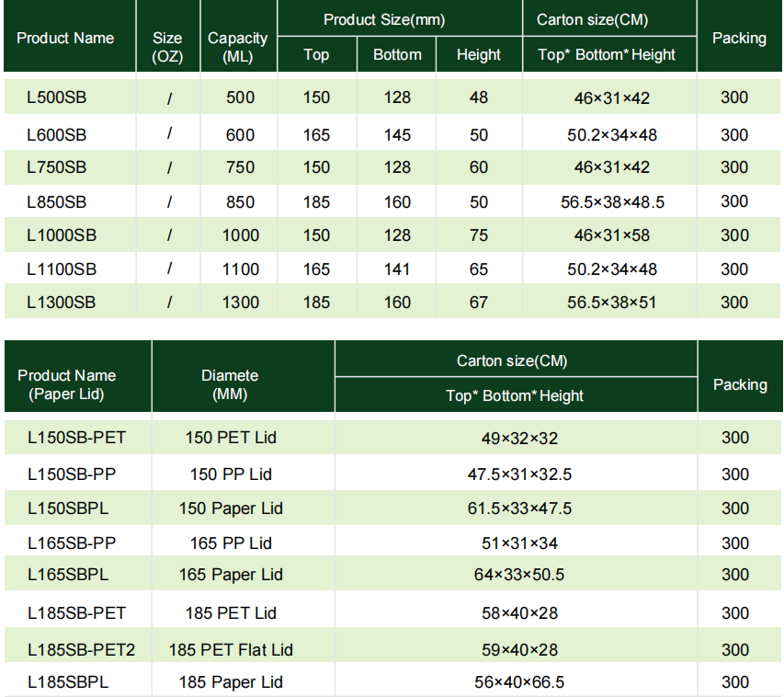
Task: Select the 185 PET Flat Lid cell
Action: pos(231,650)
